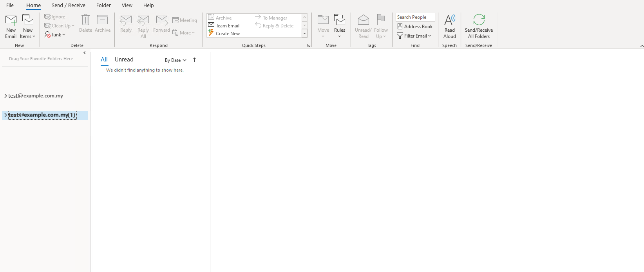The image size is (644, 272).
Task: Select the Create New quick step
Action: [224, 33]
